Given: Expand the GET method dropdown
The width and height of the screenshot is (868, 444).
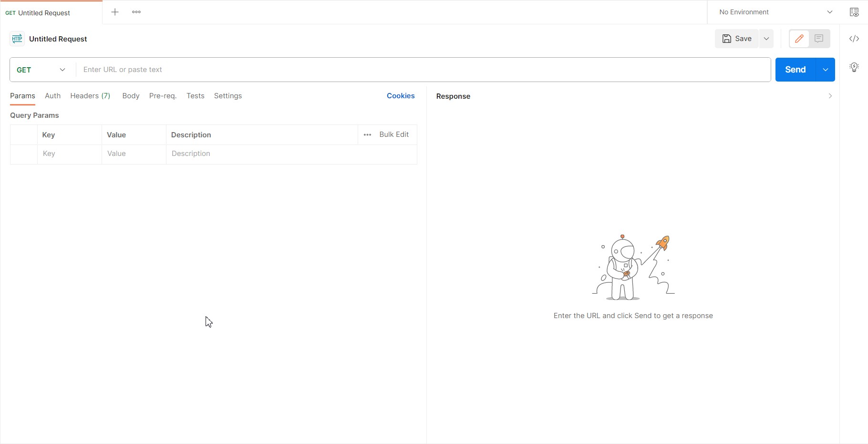Looking at the screenshot, I should point(62,70).
